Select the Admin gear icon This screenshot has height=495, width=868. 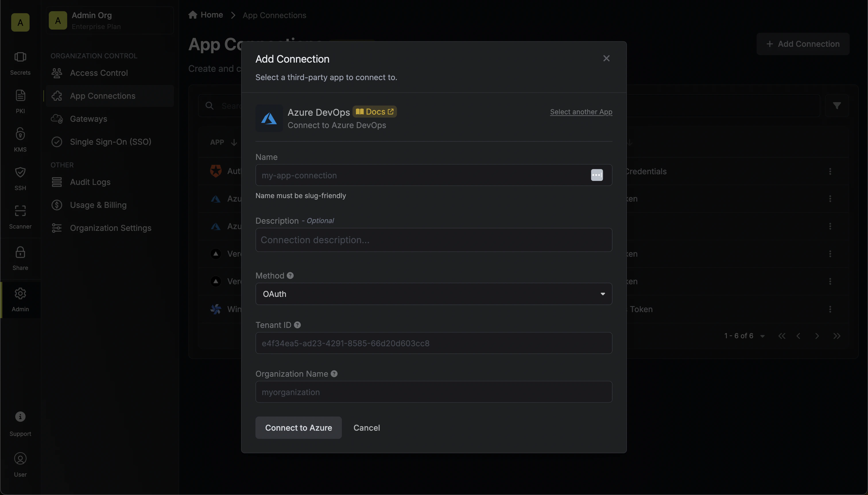(20, 293)
